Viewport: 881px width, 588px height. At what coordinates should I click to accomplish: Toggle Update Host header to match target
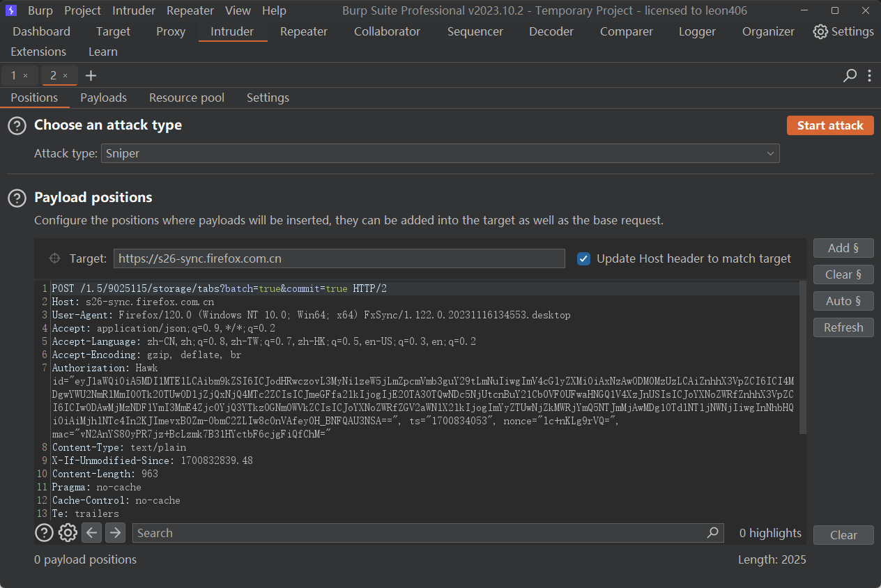pos(584,258)
